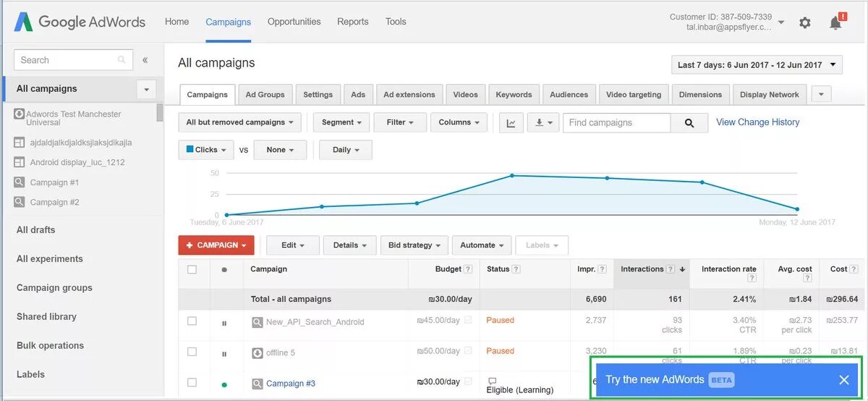Click inside the Find campaigns input
The image size is (868, 401).
617,123
